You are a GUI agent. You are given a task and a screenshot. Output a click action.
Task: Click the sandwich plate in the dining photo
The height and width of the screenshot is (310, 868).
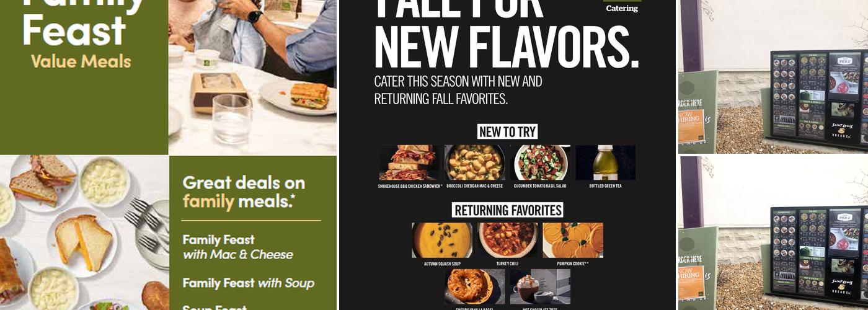(301, 96)
